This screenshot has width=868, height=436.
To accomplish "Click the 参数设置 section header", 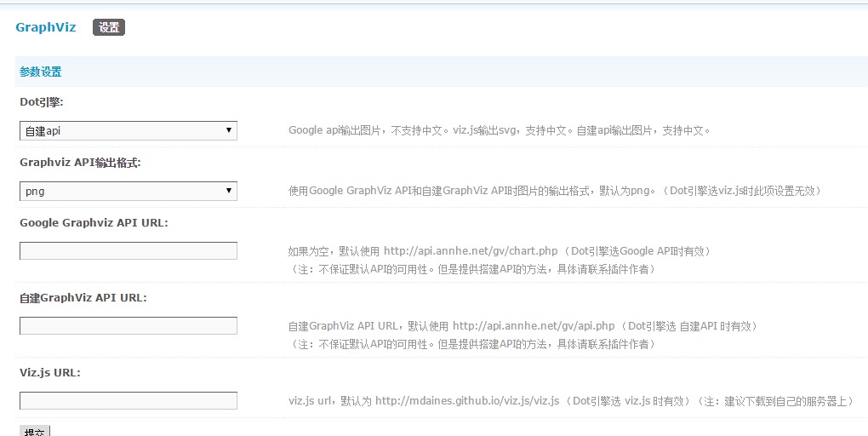I will [41, 72].
